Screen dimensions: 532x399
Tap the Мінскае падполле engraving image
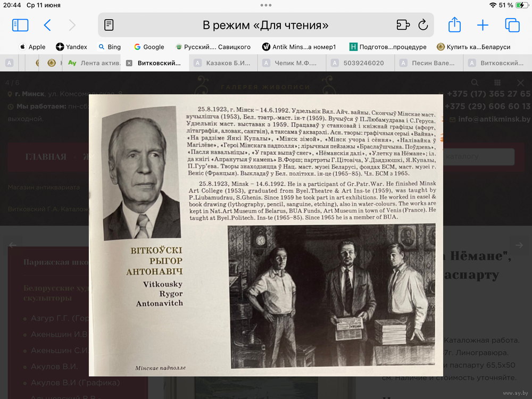[332, 295]
